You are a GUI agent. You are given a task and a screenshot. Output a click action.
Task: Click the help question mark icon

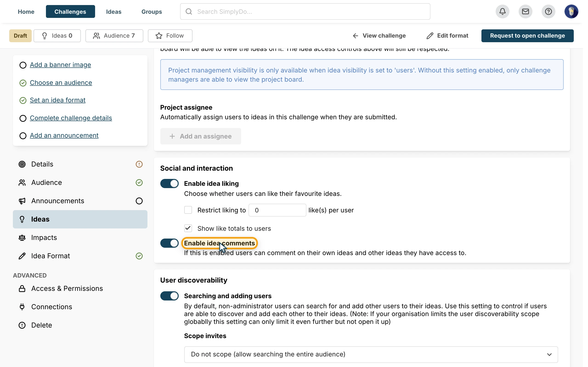(x=548, y=11)
